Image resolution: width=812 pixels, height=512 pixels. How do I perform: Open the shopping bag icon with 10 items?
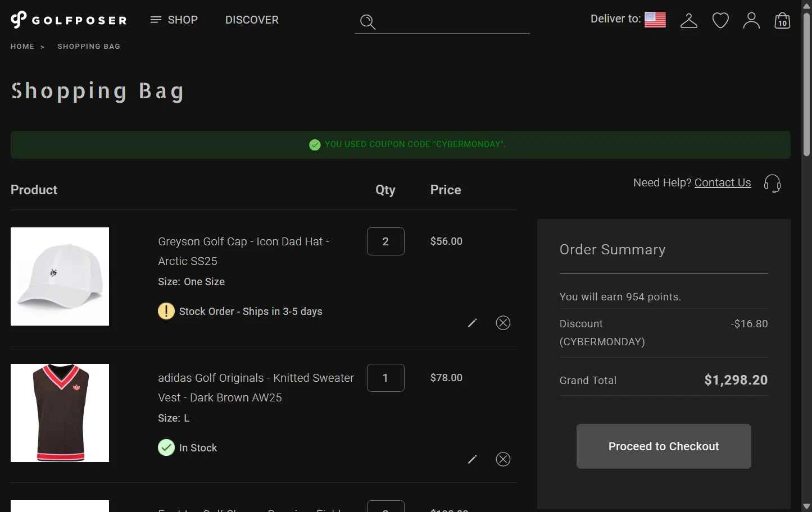(782, 21)
